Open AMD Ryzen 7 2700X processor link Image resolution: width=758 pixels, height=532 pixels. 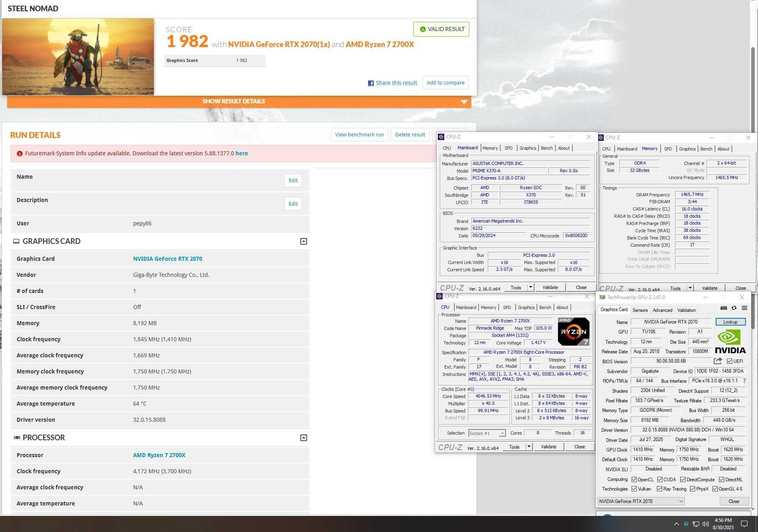pos(159,455)
